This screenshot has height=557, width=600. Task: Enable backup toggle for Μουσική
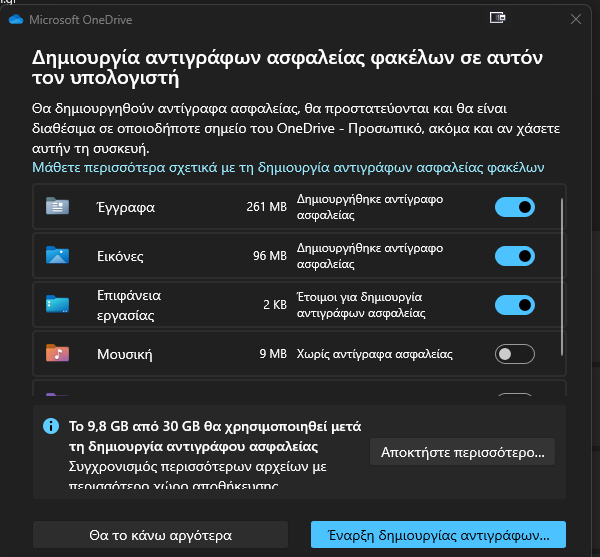(x=515, y=354)
